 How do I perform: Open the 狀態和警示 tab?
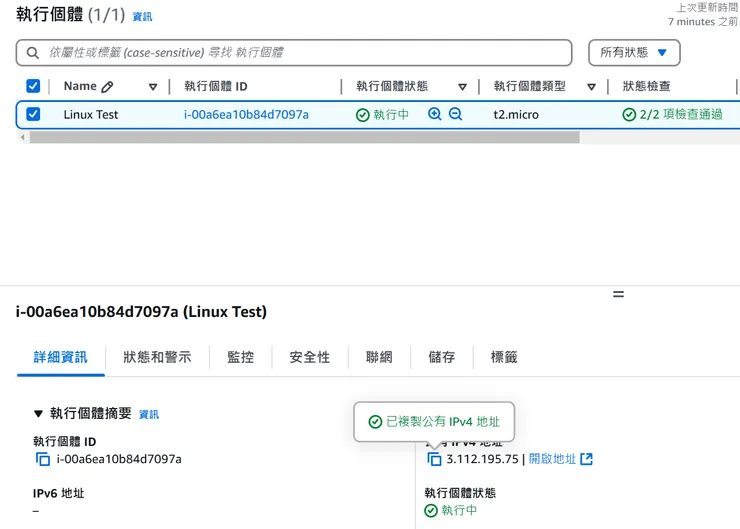coord(157,357)
